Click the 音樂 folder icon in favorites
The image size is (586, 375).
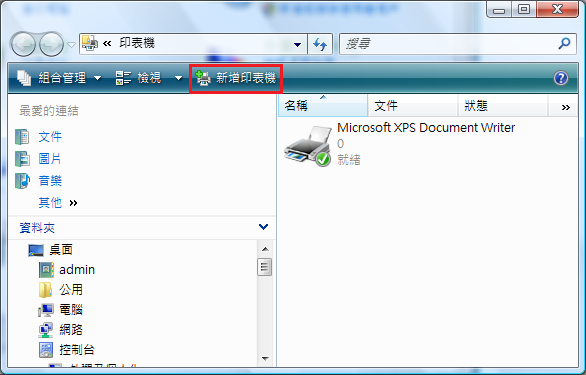pos(22,181)
